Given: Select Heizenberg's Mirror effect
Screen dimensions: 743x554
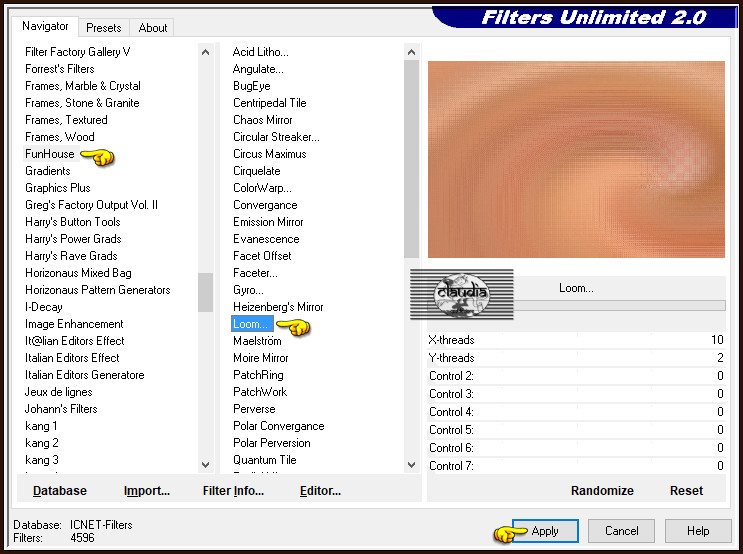Looking at the screenshot, I should (x=278, y=307).
